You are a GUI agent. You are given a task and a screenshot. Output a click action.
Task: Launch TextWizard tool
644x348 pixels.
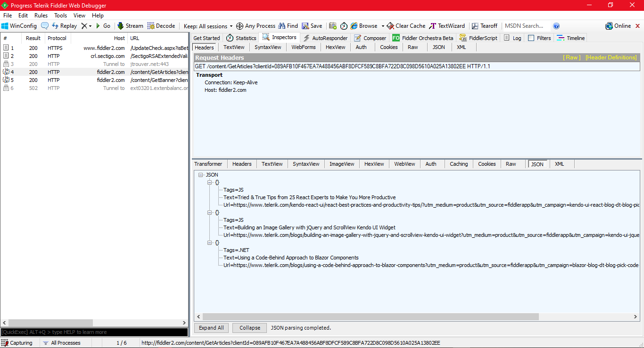coord(447,26)
